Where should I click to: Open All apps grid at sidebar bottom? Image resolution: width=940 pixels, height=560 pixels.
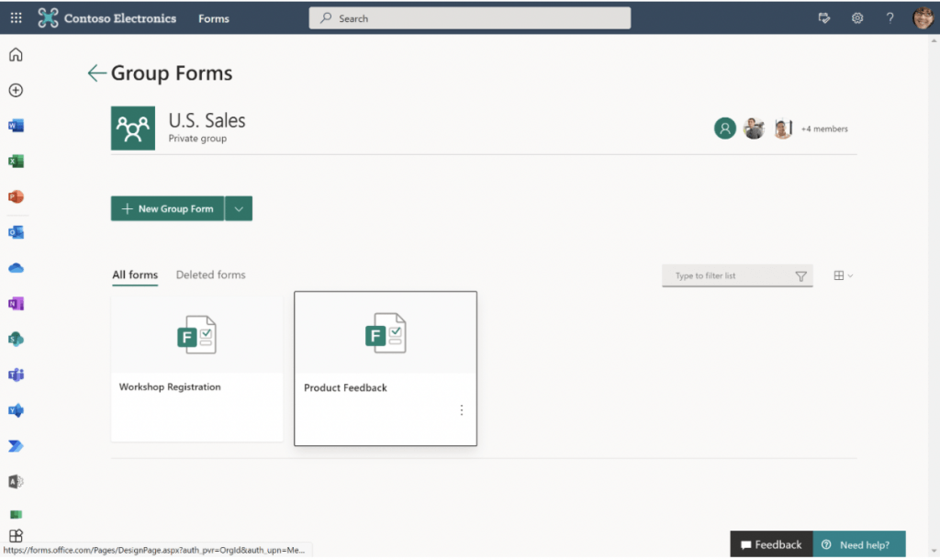point(17,535)
